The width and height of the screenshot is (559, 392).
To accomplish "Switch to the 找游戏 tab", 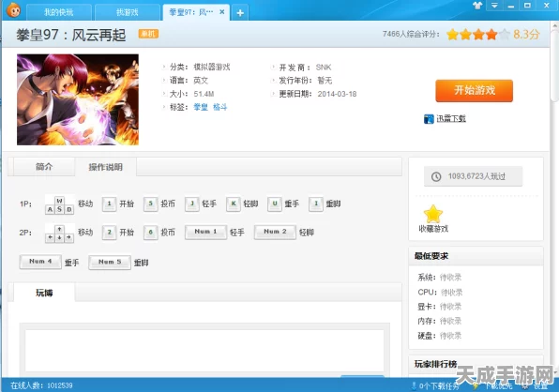I will 128,12.
